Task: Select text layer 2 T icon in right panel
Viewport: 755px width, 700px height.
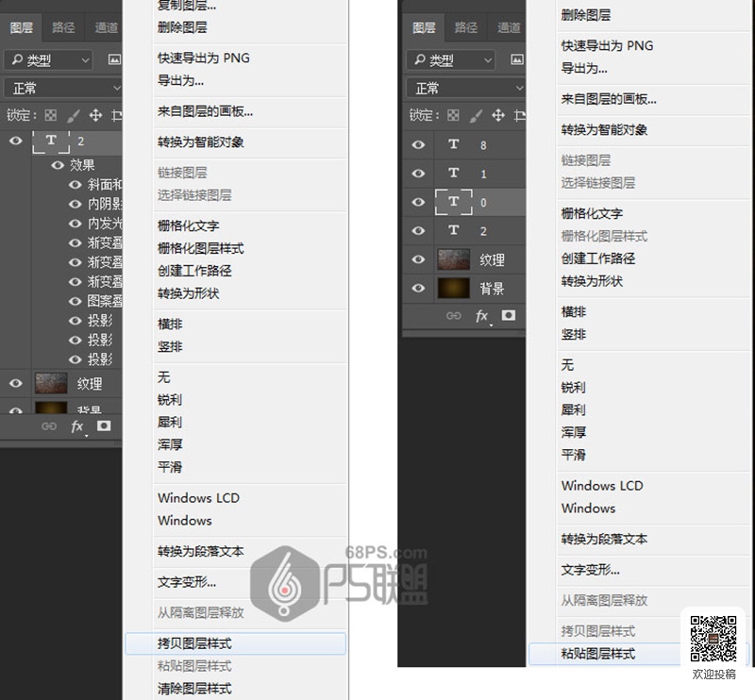Action: tap(454, 230)
